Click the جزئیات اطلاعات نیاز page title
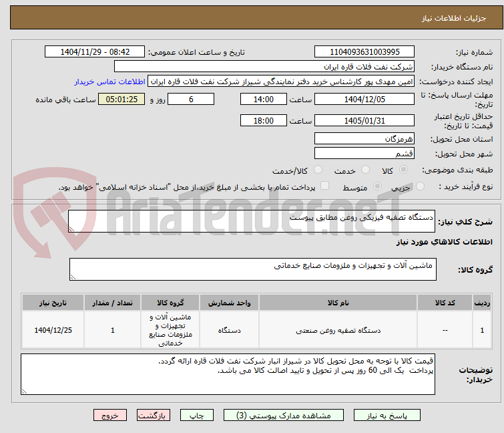The image size is (504, 433). pyautogui.click(x=454, y=18)
